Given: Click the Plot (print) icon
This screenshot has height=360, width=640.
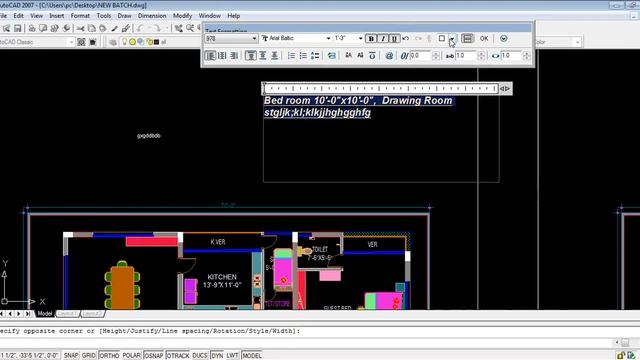Looking at the screenshot, I should pyautogui.click(x=32, y=28).
